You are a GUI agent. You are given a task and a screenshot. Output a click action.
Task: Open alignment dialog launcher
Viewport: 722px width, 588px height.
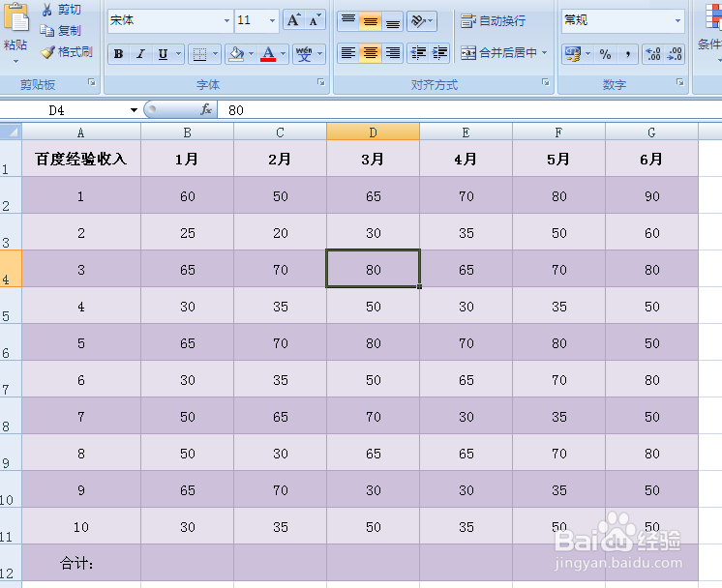(546, 82)
